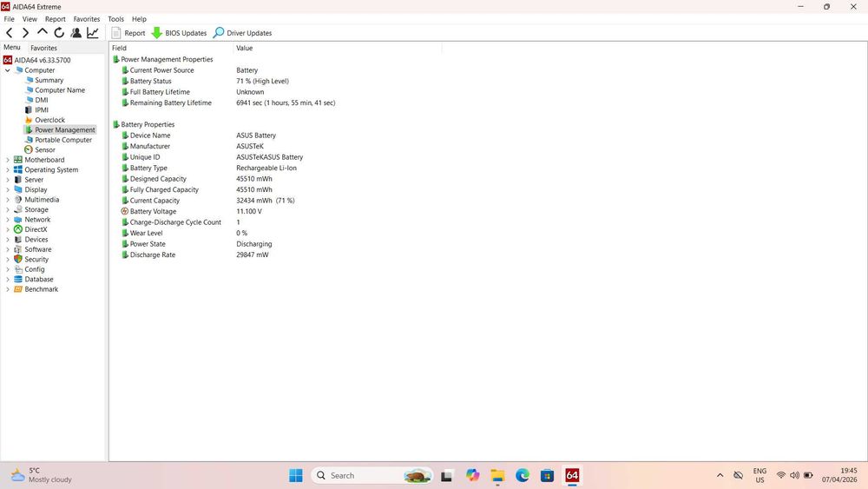Screen dimensions: 868x489
Task: Select Computer Name in the tree
Action: (55, 90)
